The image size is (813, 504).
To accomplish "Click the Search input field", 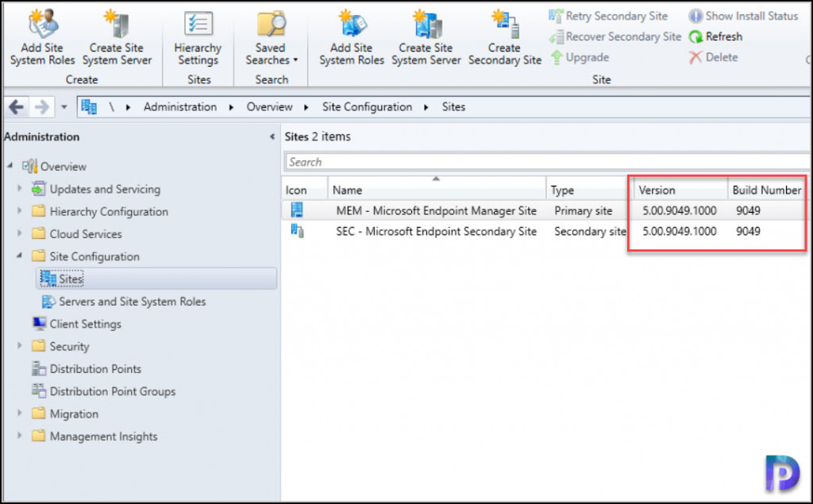I will 547,162.
